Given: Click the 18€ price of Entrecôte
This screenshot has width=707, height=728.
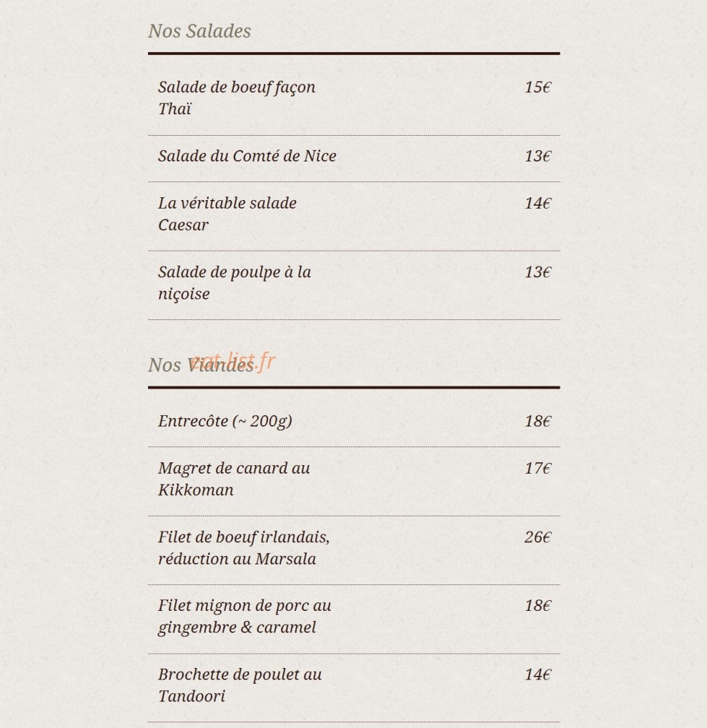Looking at the screenshot, I should [538, 421].
